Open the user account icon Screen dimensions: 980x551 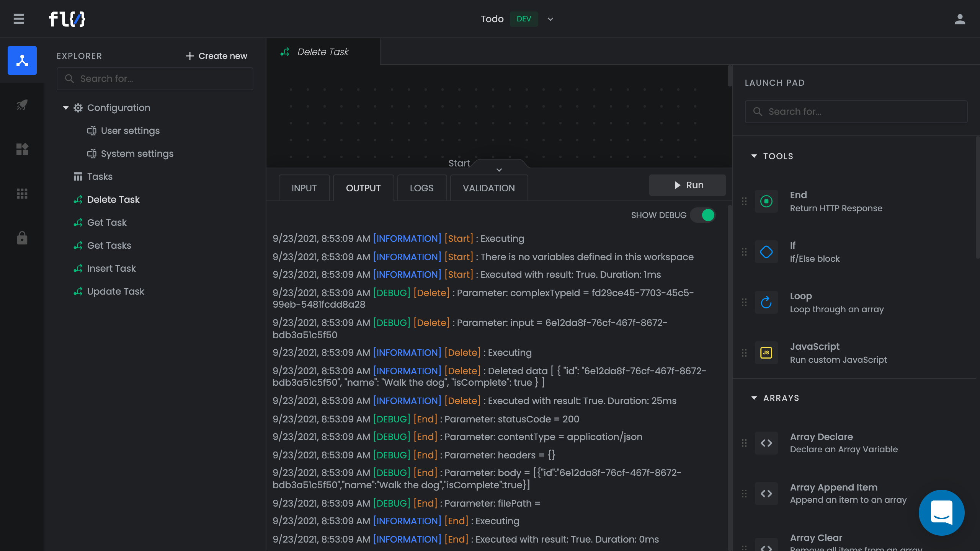(x=960, y=19)
